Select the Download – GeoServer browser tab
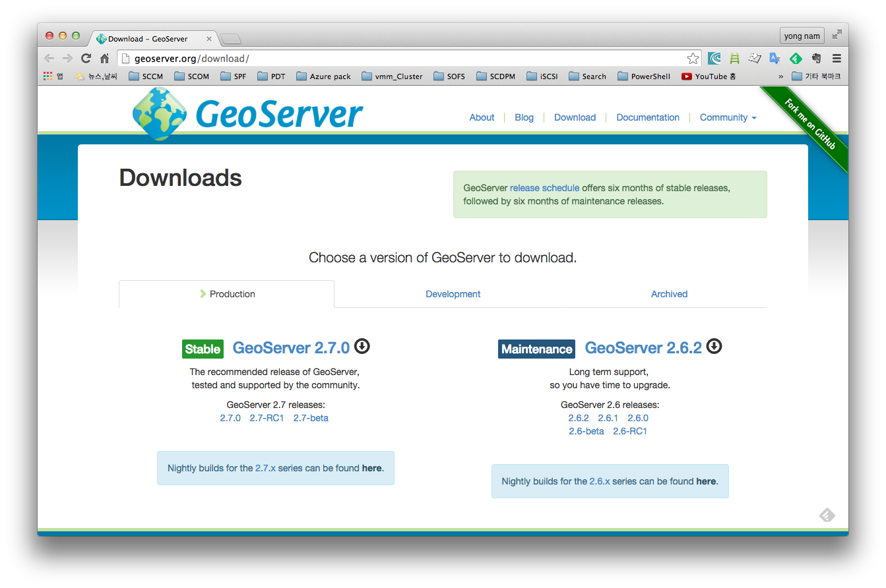Image resolution: width=886 pixels, height=588 pixels. click(153, 38)
